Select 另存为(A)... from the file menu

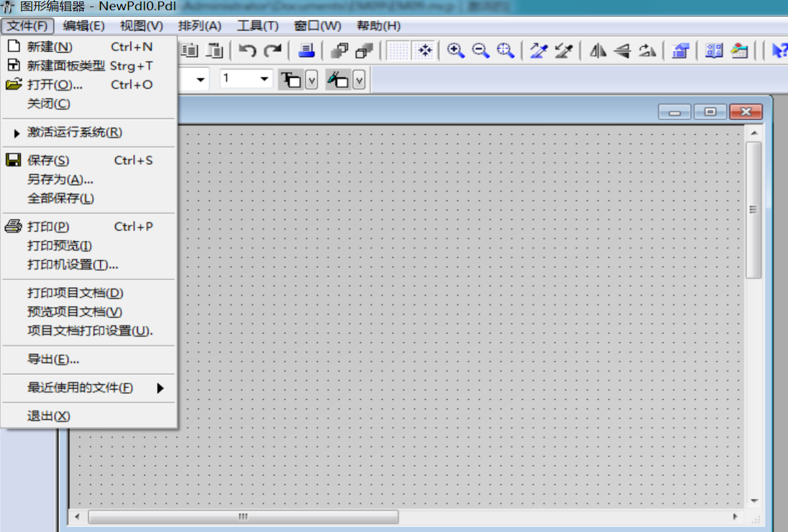coord(61,179)
